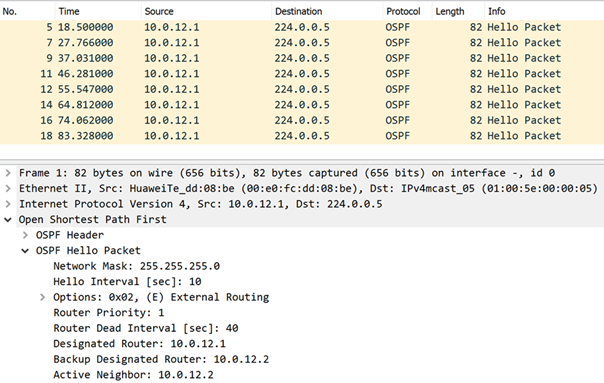Collapse the Open Shortest Path First section

pos(8,220)
